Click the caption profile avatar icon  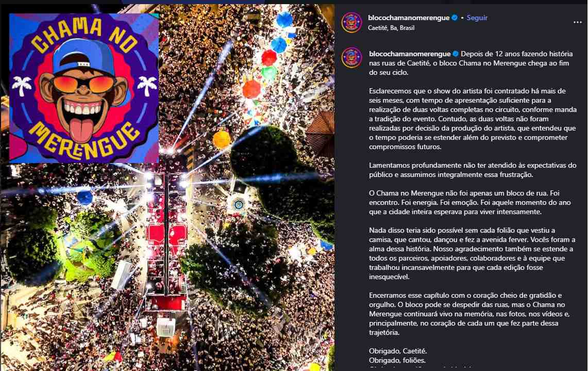click(x=351, y=57)
